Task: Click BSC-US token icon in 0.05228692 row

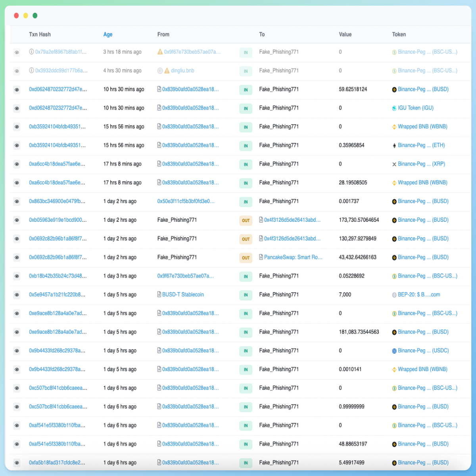Action: point(394,276)
